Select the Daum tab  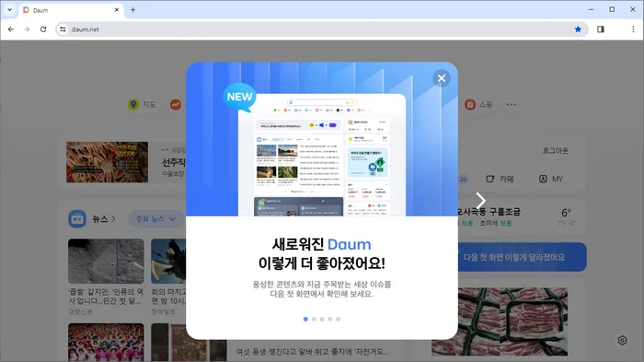coord(71,10)
